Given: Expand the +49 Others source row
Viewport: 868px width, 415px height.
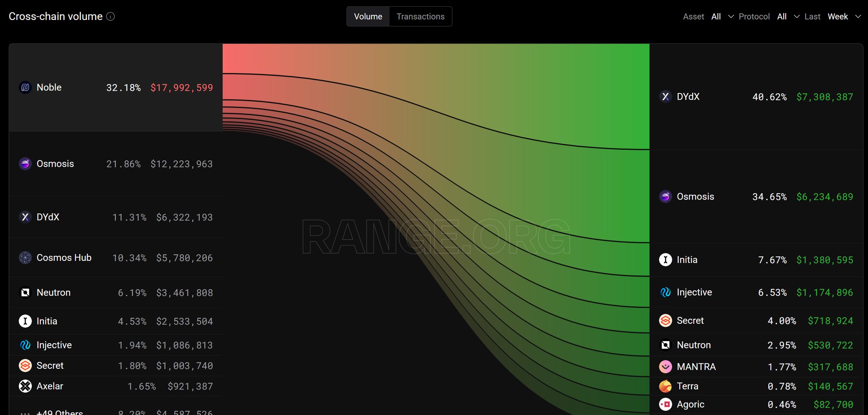Looking at the screenshot, I should pos(116,411).
